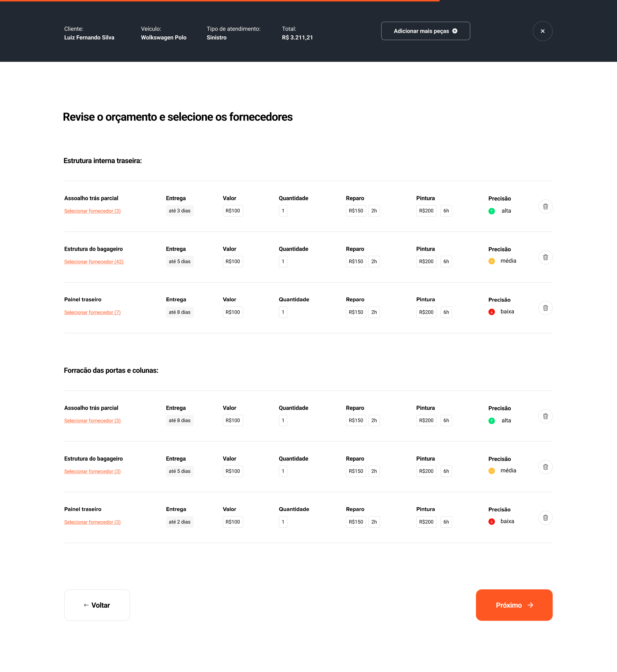
Task: Delete Painel traseiro row with até 2 dias
Action: [x=545, y=518]
